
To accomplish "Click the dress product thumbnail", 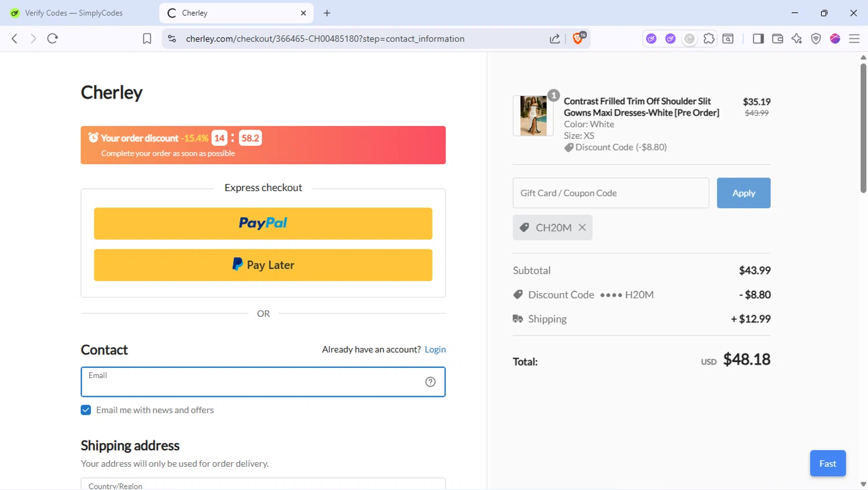I will pyautogui.click(x=533, y=116).
